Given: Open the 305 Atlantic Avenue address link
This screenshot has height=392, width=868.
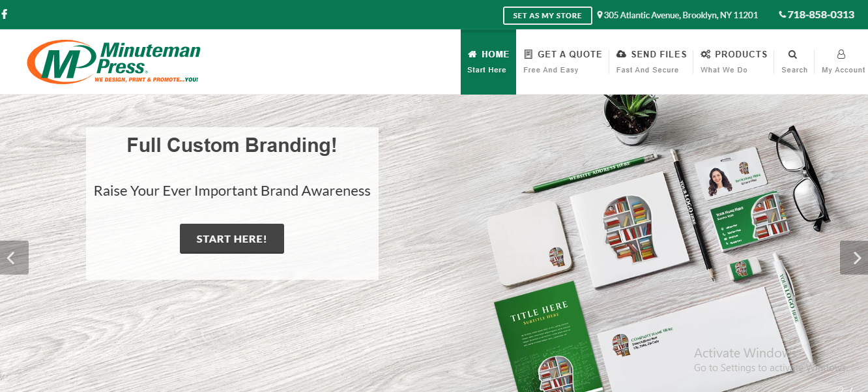Looking at the screenshot, I should click(681, 15).
